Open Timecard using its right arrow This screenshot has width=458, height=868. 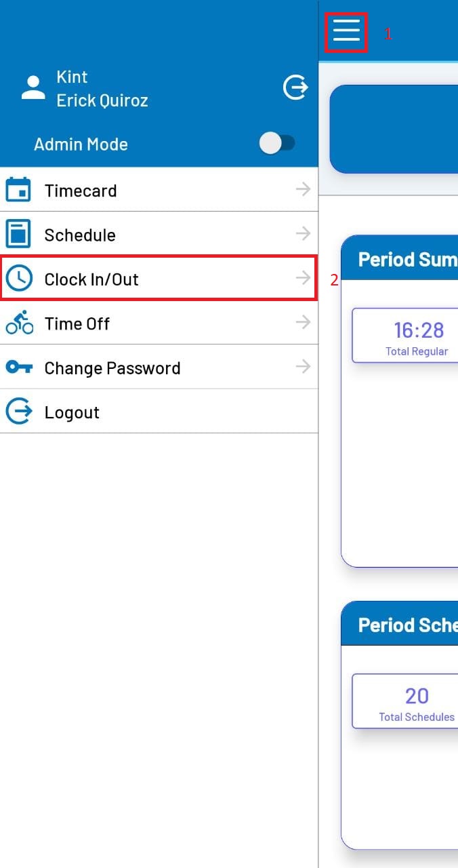(x=303, y=189)
